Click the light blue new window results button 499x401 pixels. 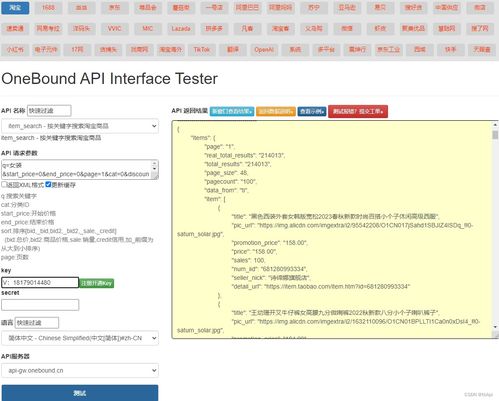point(232,111)
